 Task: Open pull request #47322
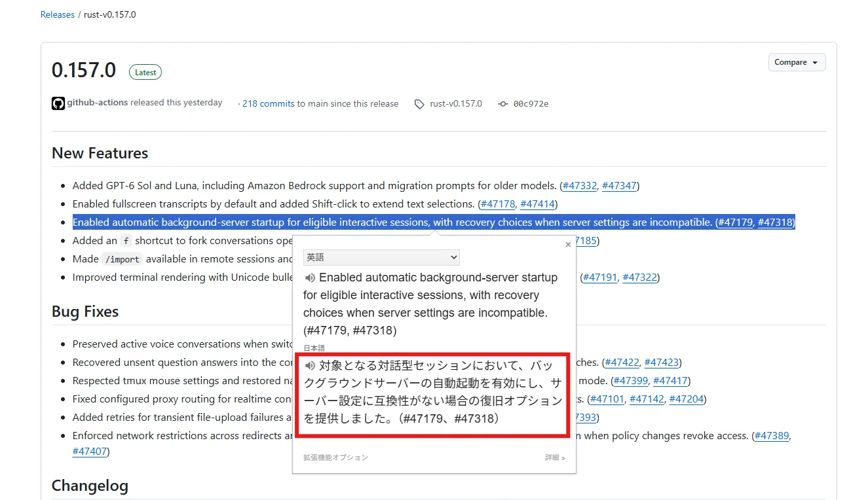tap(640, 277)
